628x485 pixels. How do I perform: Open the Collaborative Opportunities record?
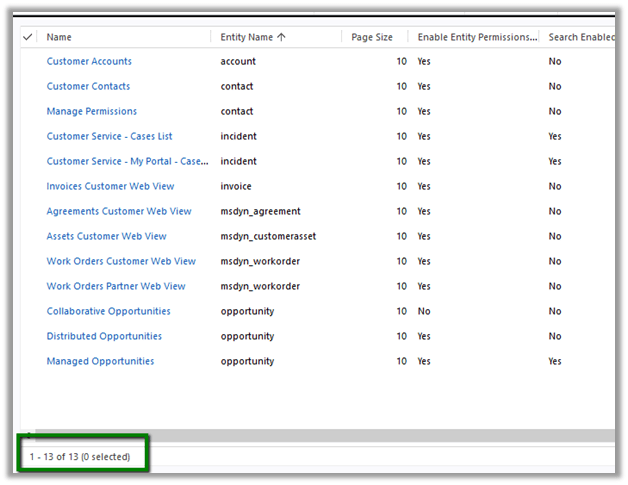(x=108, y=311)
